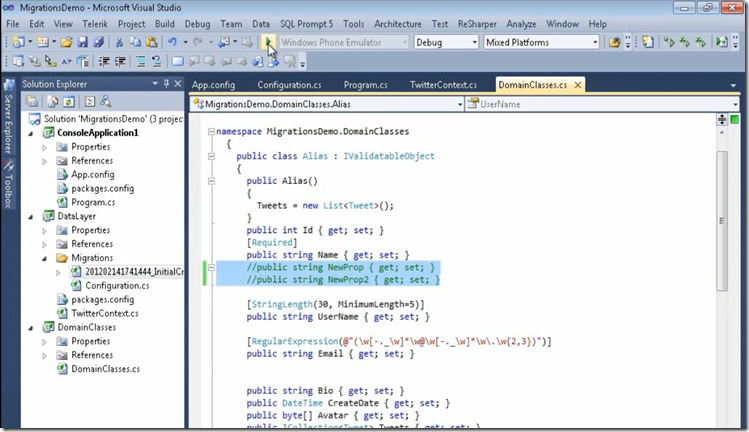This screenshot has width=749, height=432.
Task: Click the View Class Diagram icon
Action: point(106,101)
